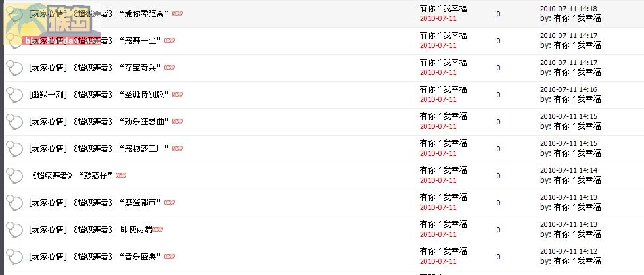Click the speech bubble icon beside “夺宝奇兵” thread
This screenshot has height=275, width=644.
14,68
